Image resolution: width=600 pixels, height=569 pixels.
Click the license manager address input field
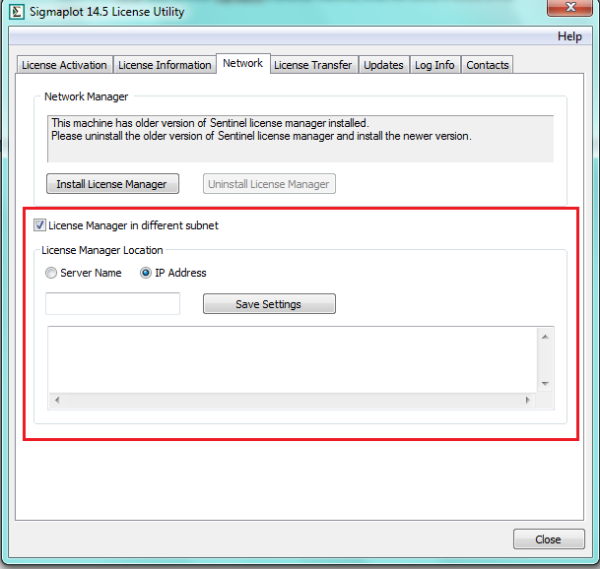[113, 304]
